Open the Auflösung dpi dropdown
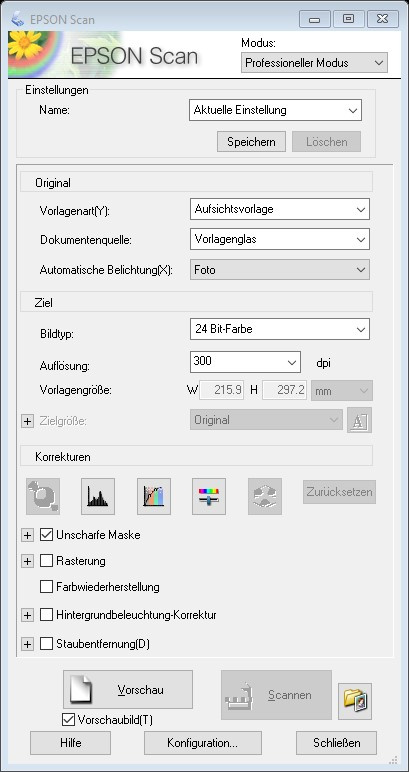This screenshot has width=409, height=772. (245, 362)
